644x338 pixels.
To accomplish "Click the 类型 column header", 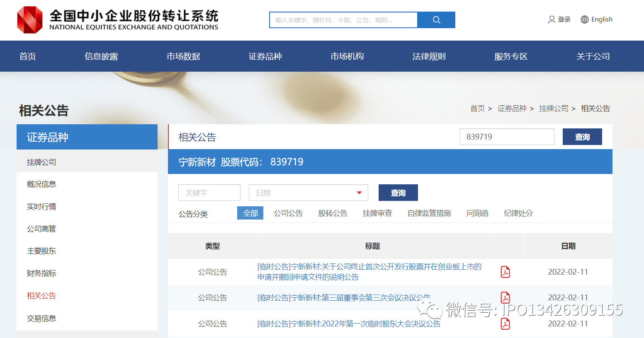I will 212,246.
